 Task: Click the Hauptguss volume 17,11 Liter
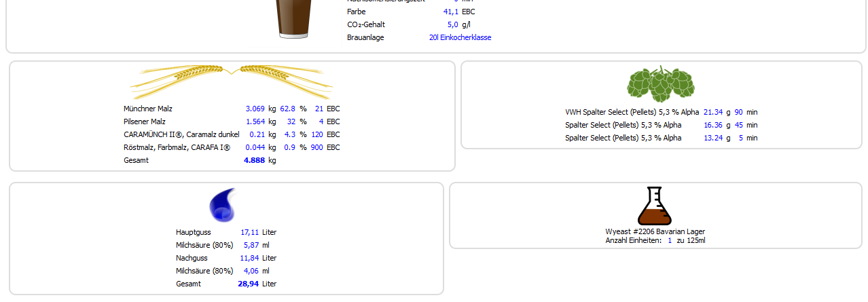coord(249,232)
